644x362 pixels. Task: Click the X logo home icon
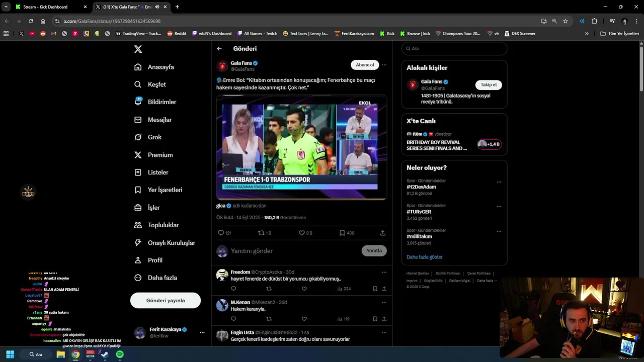(x=138, y=49)
